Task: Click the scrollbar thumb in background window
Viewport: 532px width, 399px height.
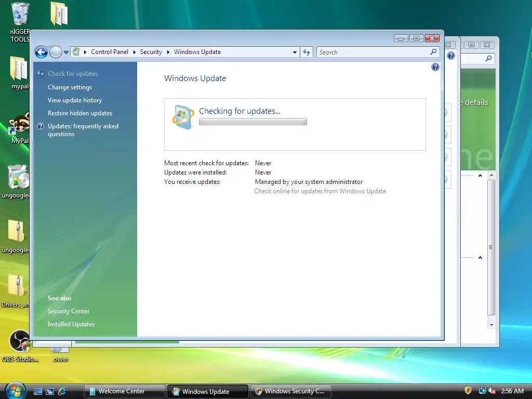Action: click(x=491, y=248)
